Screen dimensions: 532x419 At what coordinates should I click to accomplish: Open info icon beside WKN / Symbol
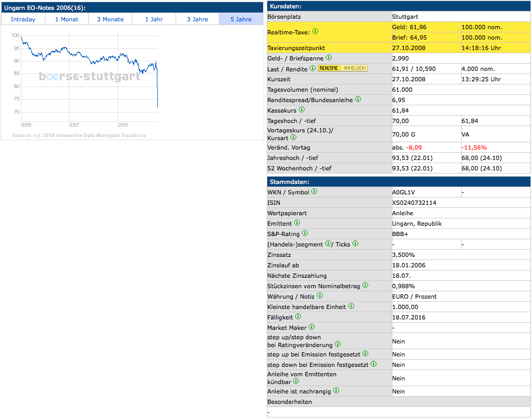(314, 192)
